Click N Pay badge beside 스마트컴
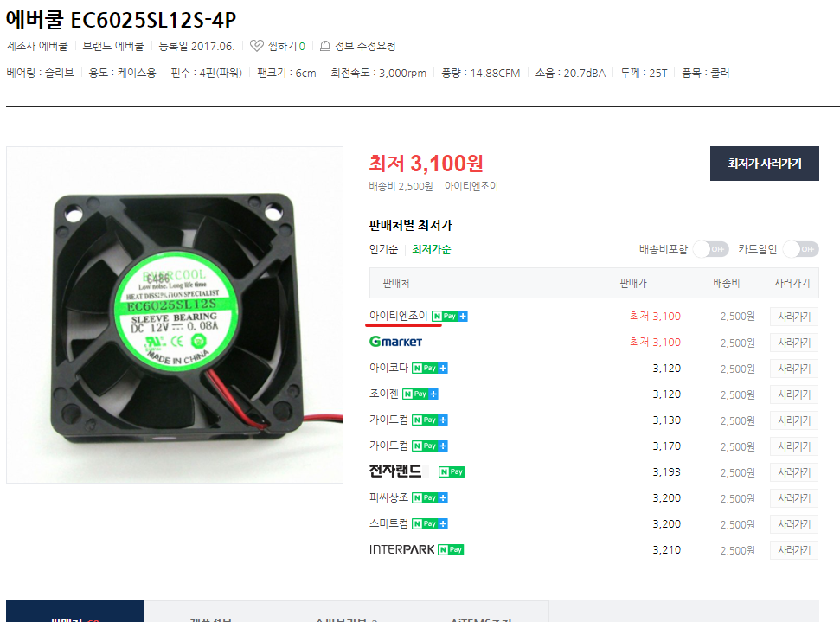The width and height of the screenshot is (840, 622). tap(430, 523)
